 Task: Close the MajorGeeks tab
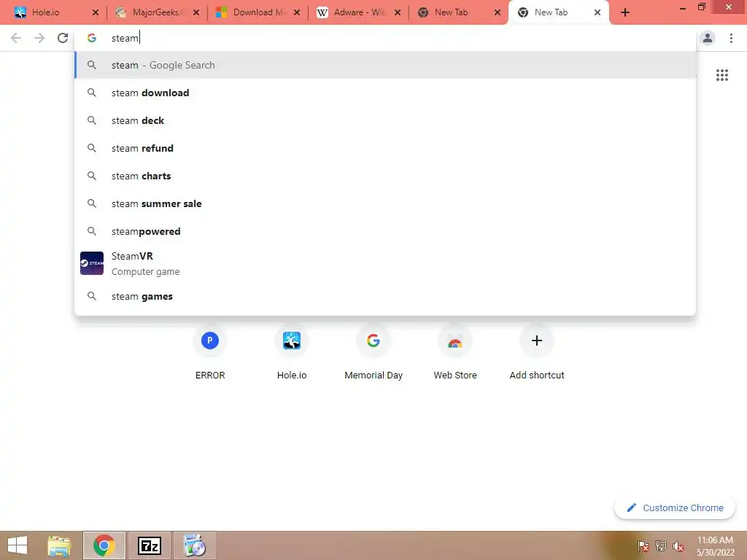tap(196, 12)
